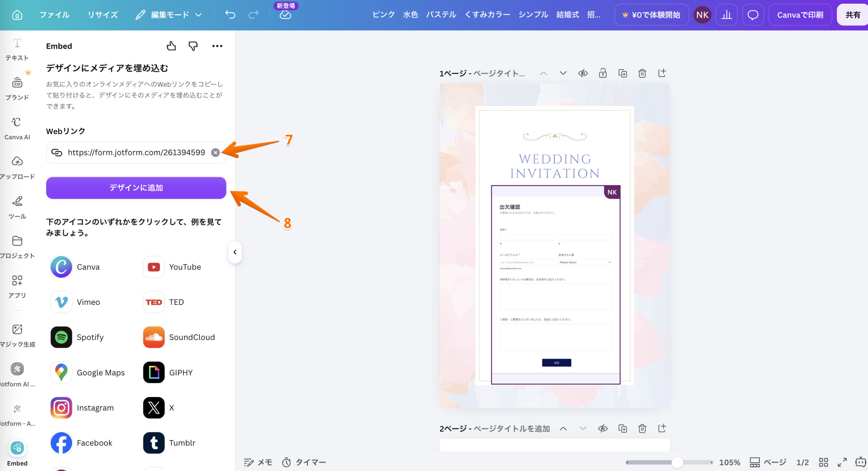The width and height of the screenshot is (868, 471).
Task: Open grid view of pages
Action: click(823, 462)
